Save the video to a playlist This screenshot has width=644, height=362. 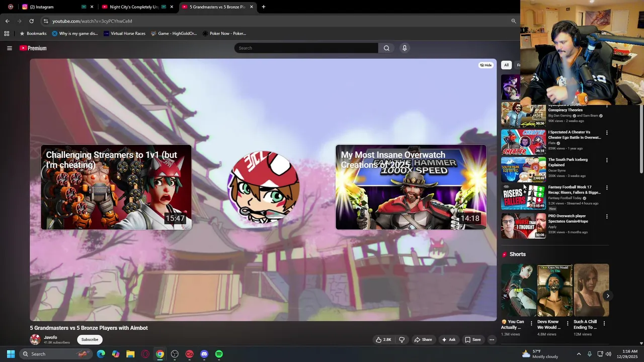(473, 340)
